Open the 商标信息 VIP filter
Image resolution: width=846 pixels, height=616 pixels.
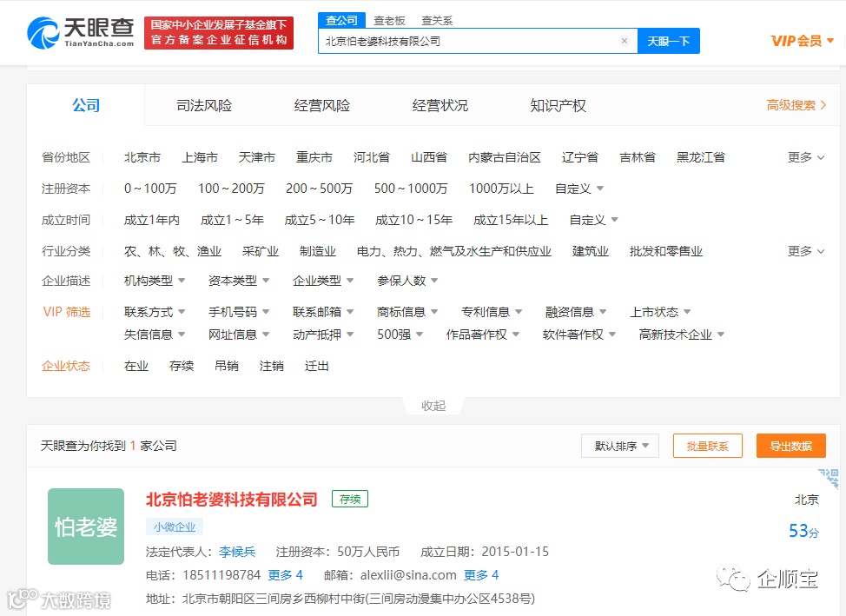407,312
